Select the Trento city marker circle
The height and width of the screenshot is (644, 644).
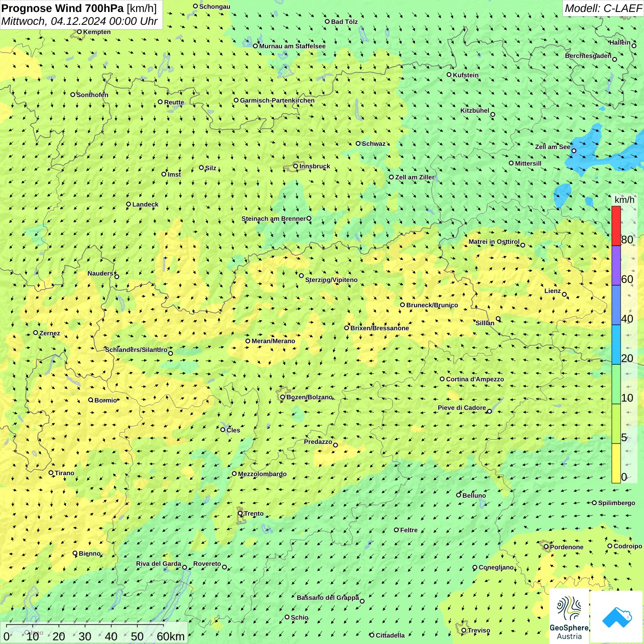(x=240, y=513)
